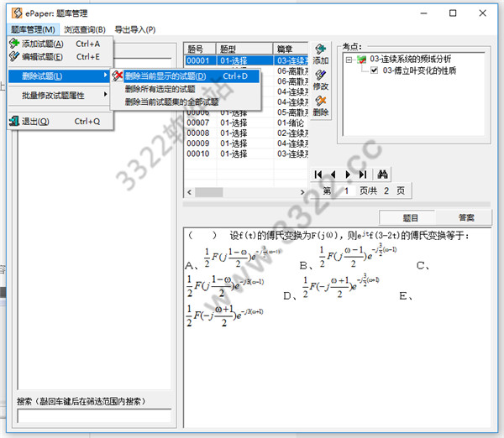Click the table scrollbar left arrow
This screenshot has width=504, height=438.
(189, 192)
